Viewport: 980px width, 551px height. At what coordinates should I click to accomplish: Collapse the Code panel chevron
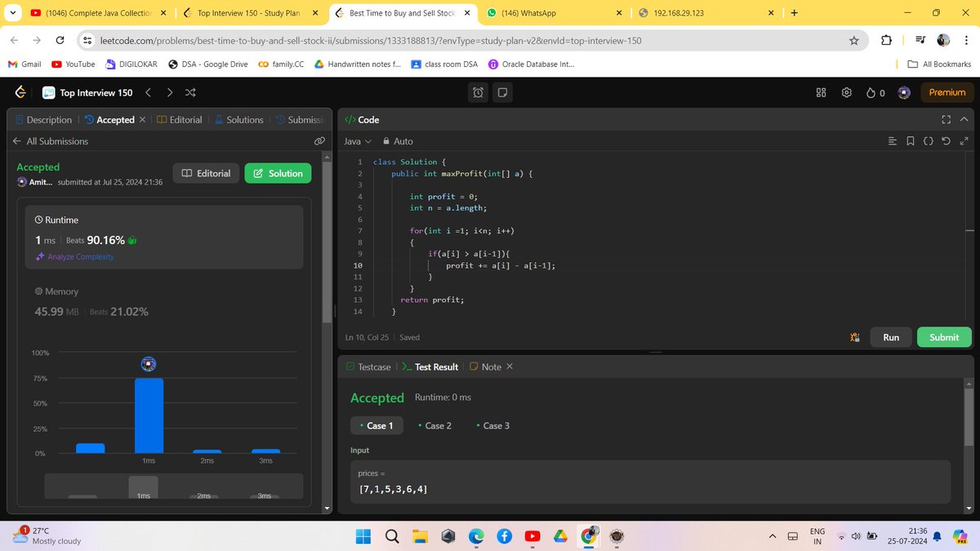click(964, 119)
